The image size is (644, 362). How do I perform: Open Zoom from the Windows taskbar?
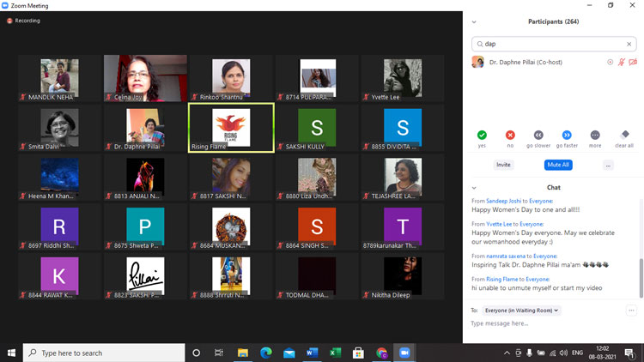coord(404,353)
